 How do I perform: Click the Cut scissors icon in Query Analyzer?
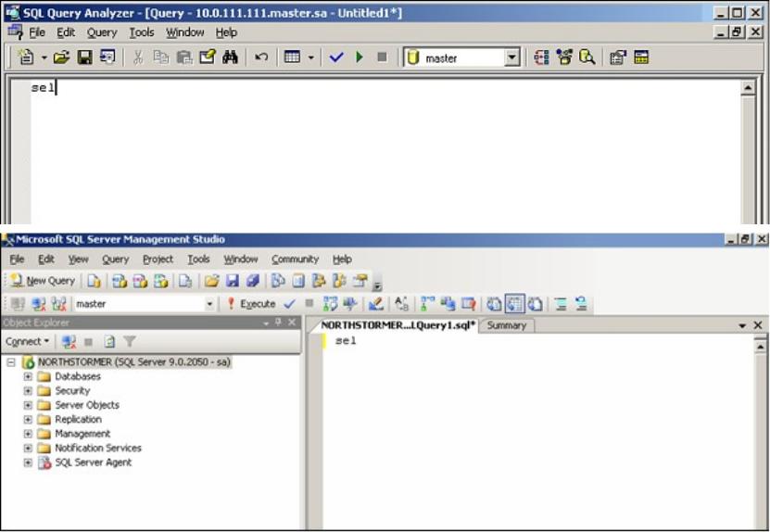[x=138, y=57]
